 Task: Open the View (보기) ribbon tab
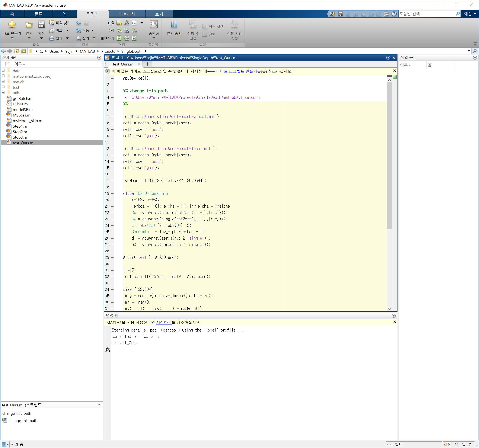click(x=159, y=14)
